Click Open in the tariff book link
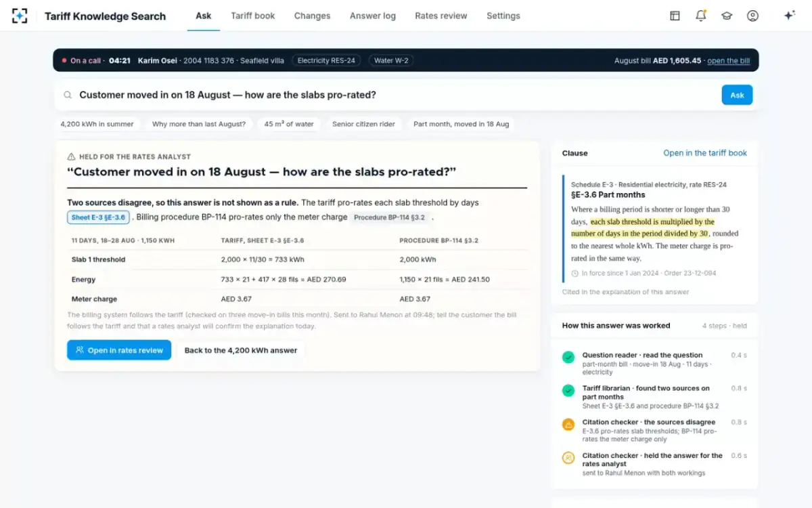This screenshot has height=508, width=812. (x=705, y=153)
